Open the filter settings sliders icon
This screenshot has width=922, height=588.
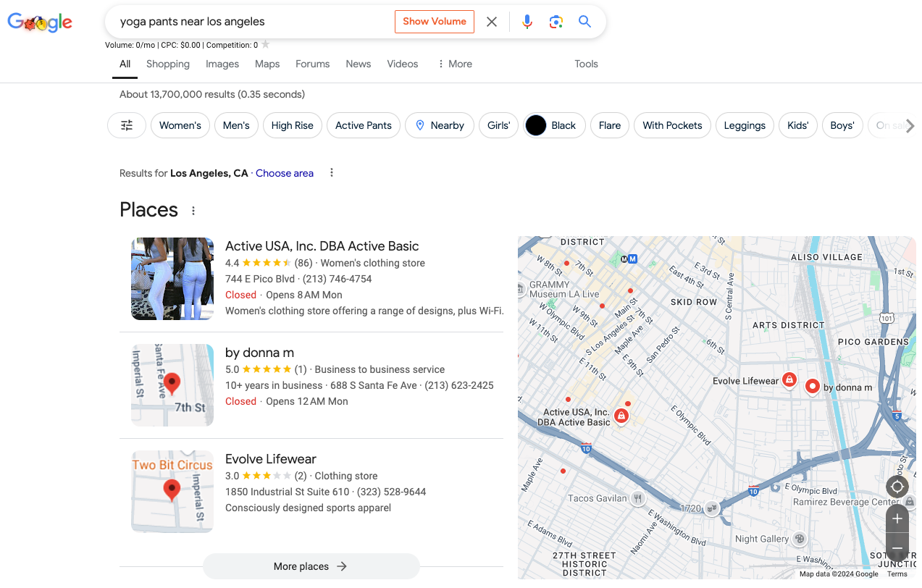[127, 125]
